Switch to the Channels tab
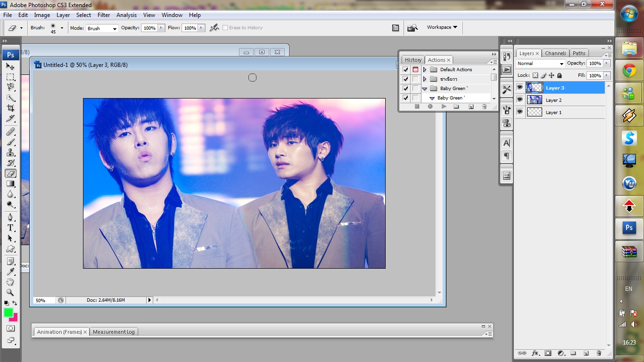The width and height of the screenshot is (644, 362). click(555, 53)
